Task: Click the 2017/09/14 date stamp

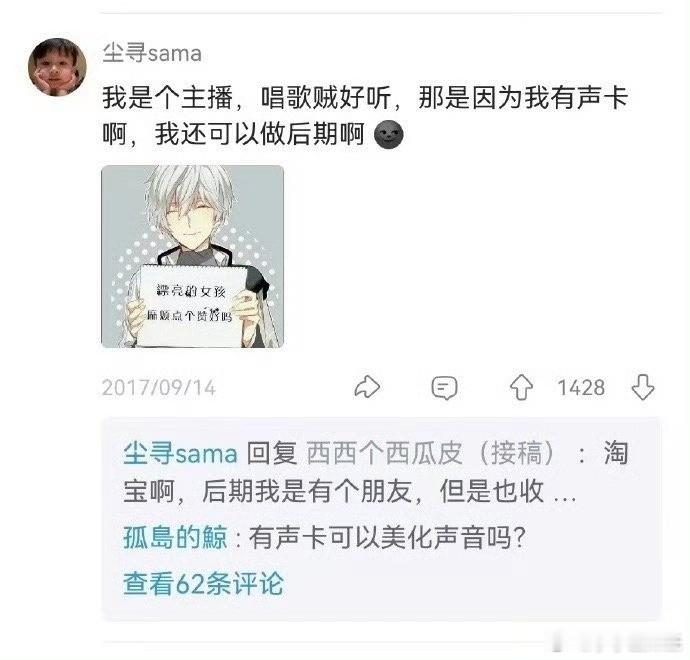Action: [x=159, y=388]
